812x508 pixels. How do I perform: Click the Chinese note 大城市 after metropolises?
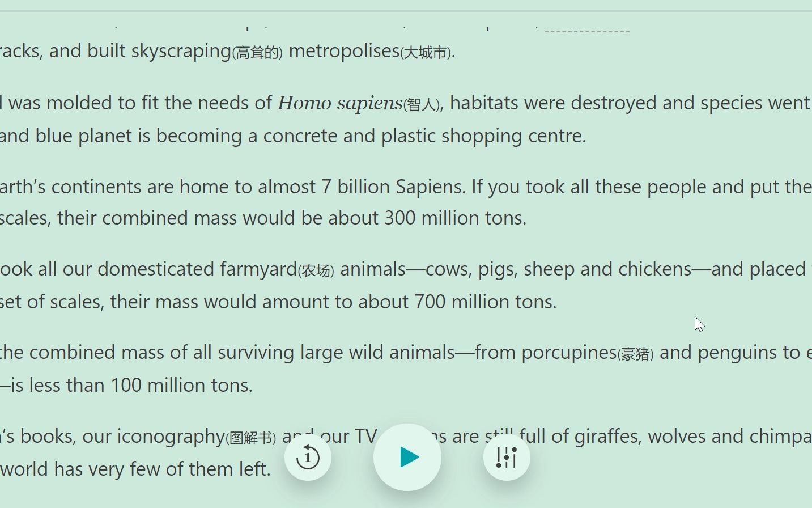pos(426,53)
